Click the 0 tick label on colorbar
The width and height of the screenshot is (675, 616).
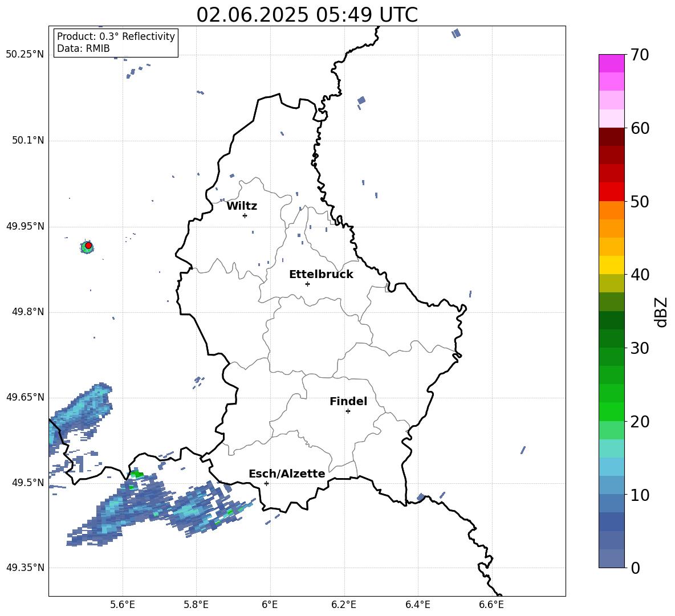[x=635, y=568]
